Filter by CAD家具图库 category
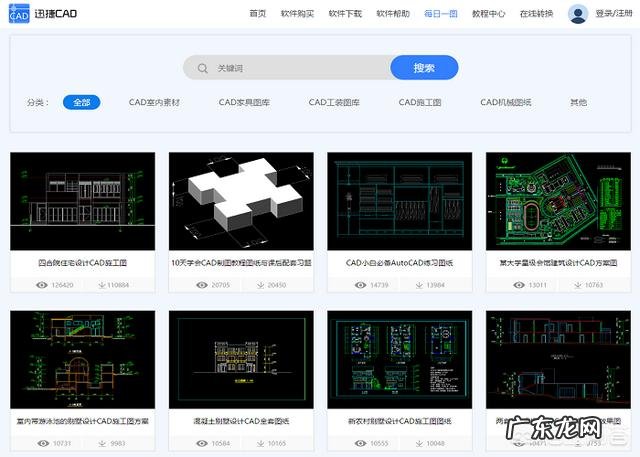The height and width of the screenshot is (457, 640). click(244, 102)
